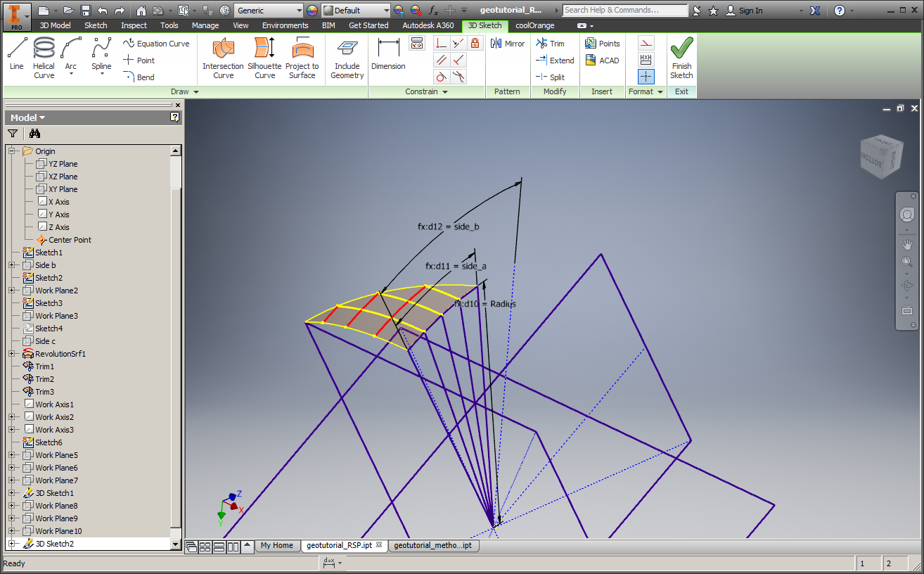This screenshot has width=924, height=574.
Task: Choose Equation Curve in the Draw panel
Action: tap(156, 44)
